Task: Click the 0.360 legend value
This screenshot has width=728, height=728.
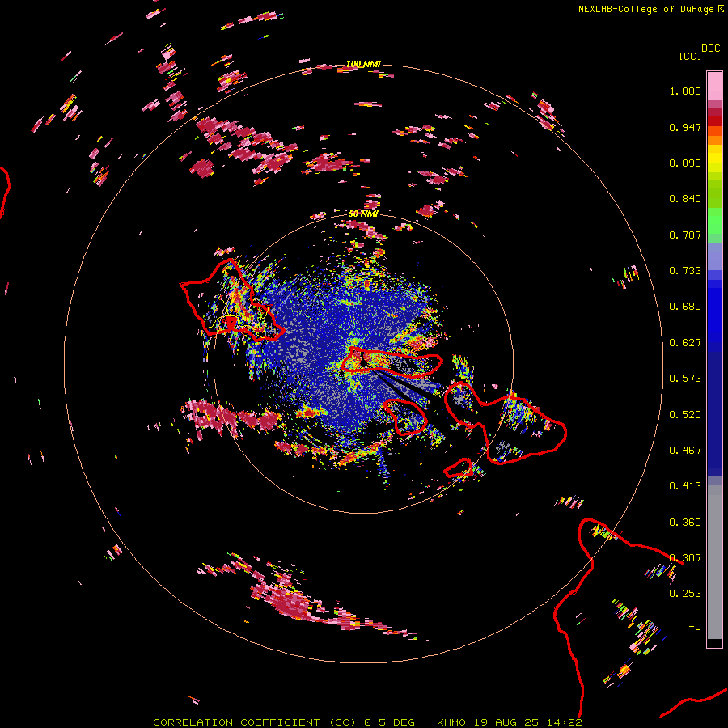Action: 685,523
